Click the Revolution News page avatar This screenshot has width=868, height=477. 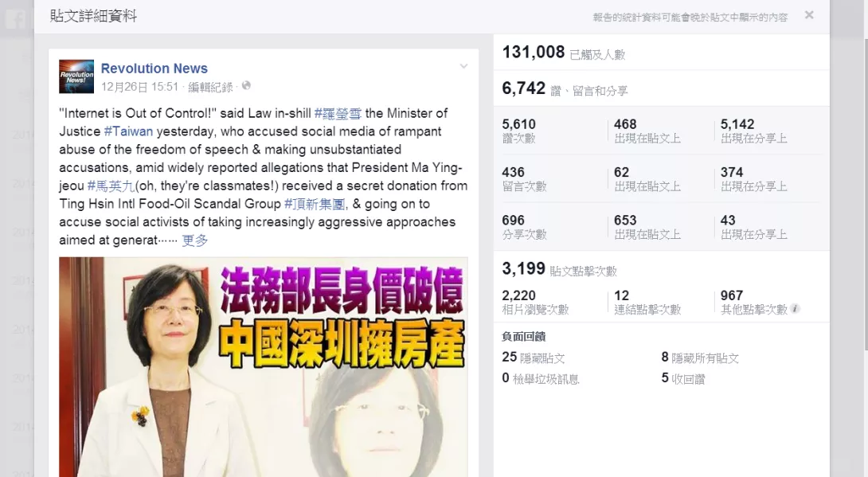click(x=76, y=76)
